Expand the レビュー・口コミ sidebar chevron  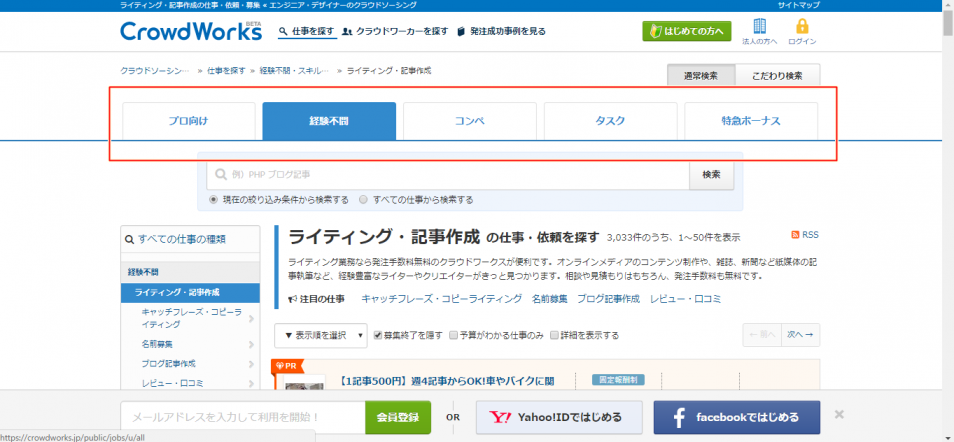tap(251, 384)
